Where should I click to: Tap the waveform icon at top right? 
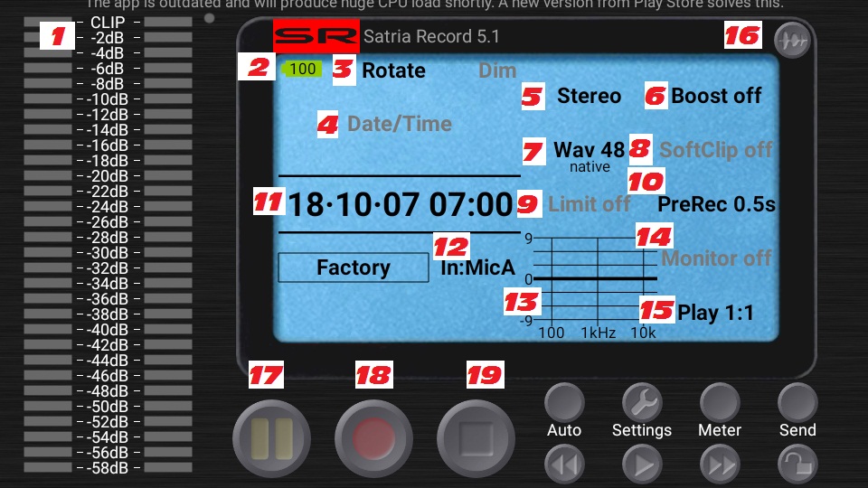[792, 41]
